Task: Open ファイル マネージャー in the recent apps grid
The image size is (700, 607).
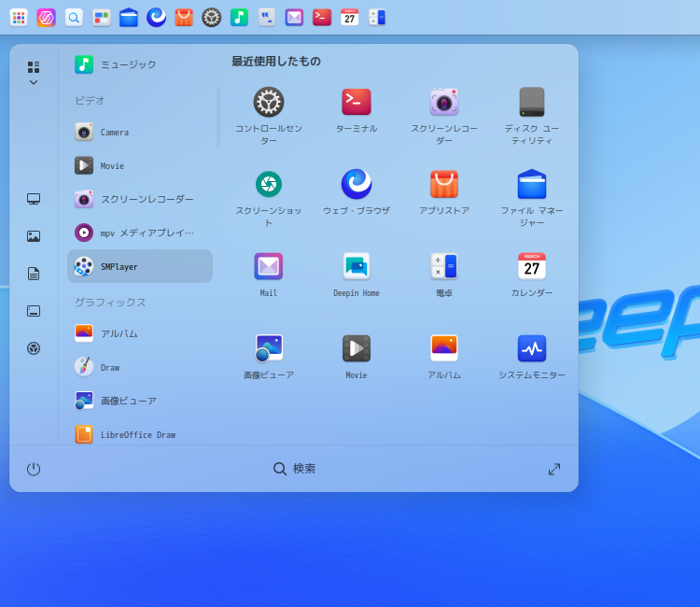Action: coord(532,185)
